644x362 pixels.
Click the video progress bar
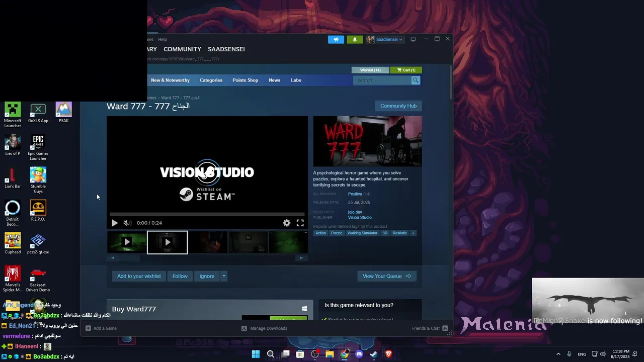point(207,214)
